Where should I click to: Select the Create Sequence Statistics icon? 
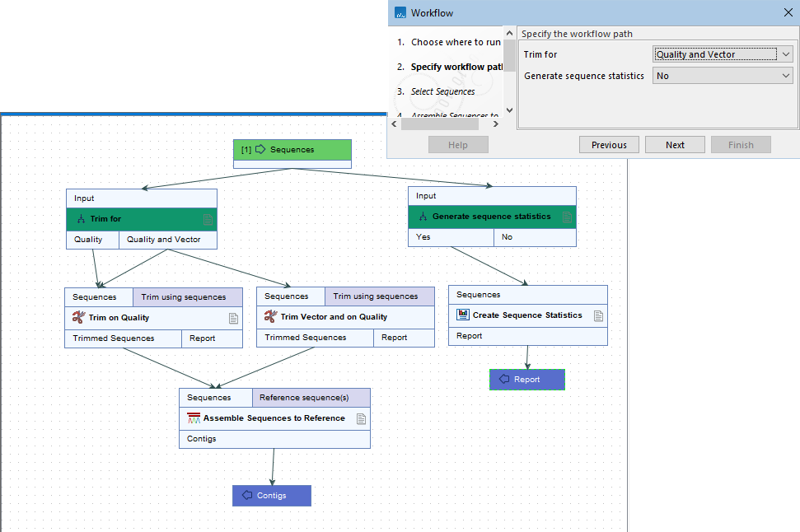pyautogui.click(x=464, y=315)
